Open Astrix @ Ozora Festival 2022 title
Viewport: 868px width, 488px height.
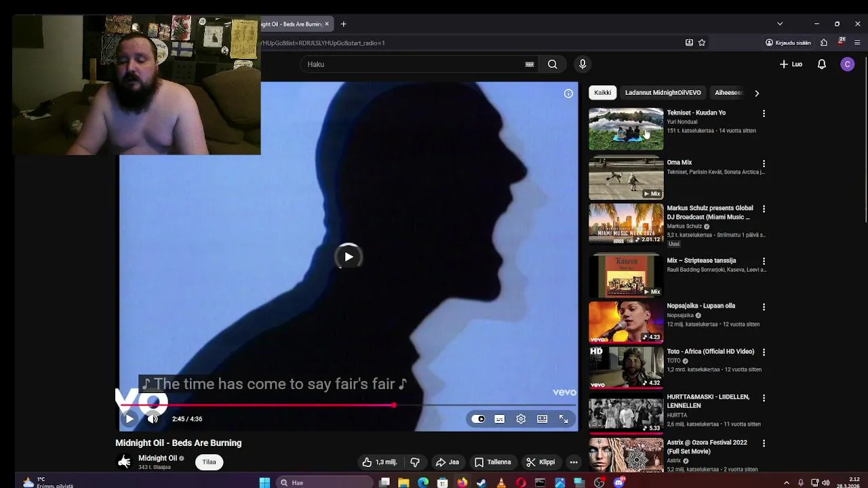tap(707, 447)
